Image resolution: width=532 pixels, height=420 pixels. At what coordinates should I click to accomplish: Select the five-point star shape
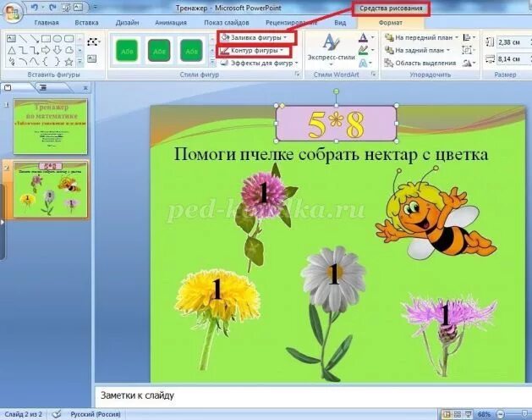(69, 62)
